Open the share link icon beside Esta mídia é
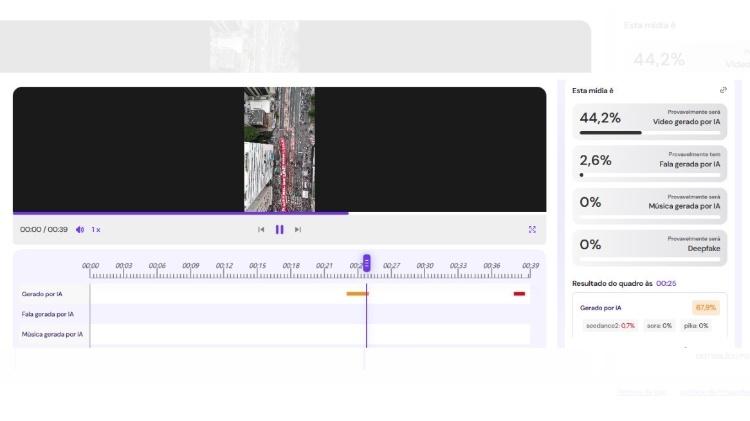750x421 pixels. coord(723,90)
